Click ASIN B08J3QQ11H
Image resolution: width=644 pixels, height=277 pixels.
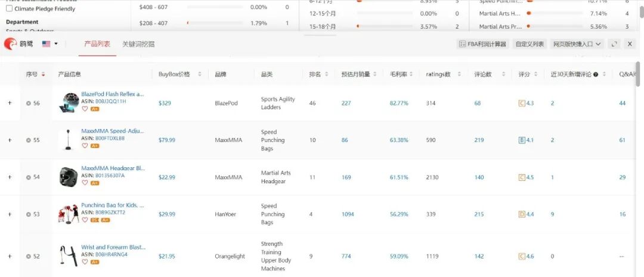click(110, 101)
